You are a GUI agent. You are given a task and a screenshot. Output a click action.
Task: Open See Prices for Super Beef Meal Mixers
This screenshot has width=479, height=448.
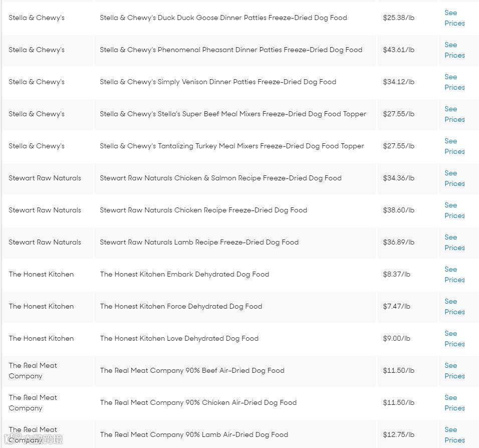pos(454,114)
